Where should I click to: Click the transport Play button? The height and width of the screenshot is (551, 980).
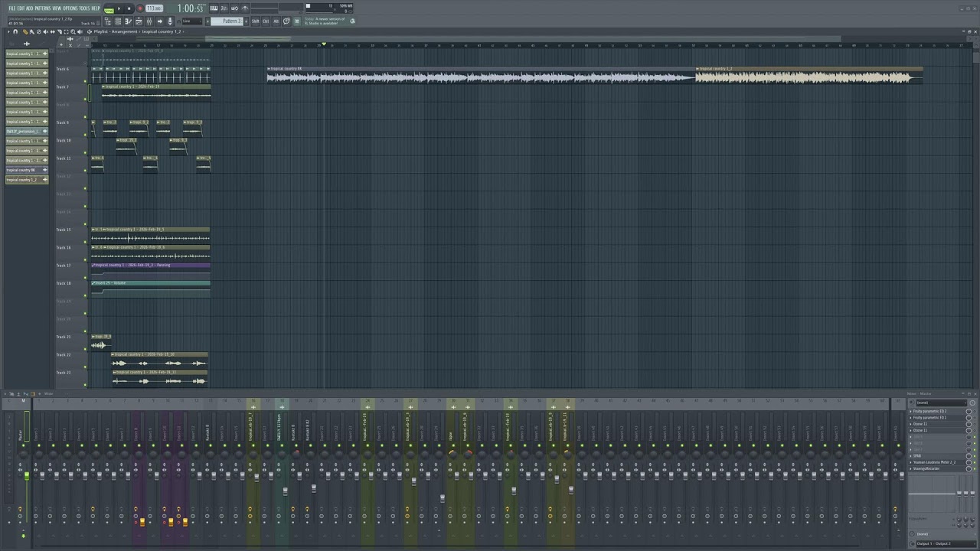119,8
